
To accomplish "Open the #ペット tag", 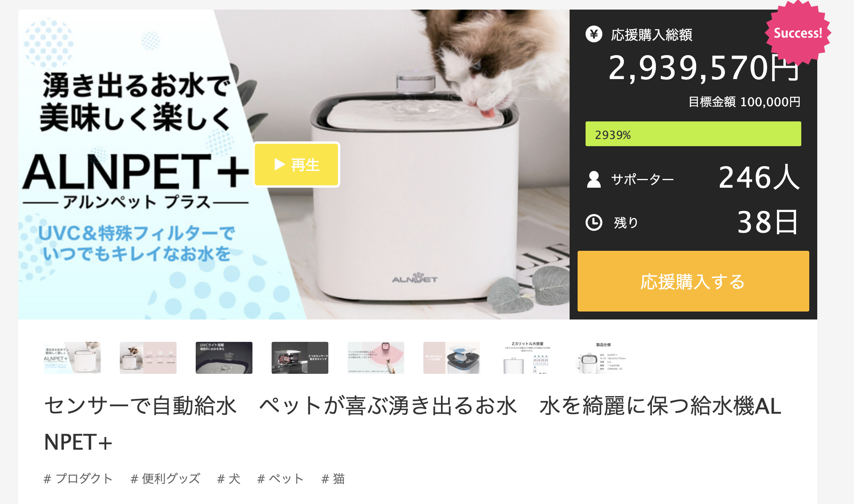I will pyautogui.click(x=281, y=478).
